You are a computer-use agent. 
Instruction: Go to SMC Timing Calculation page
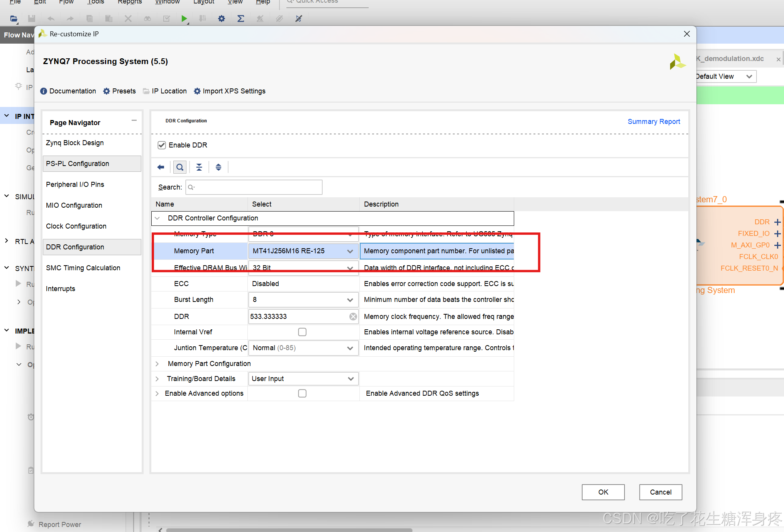coord(92,268)
